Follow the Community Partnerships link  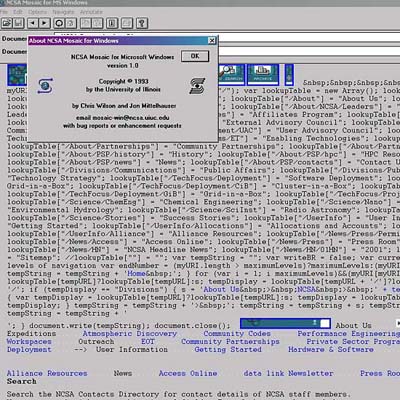(230, 342)
